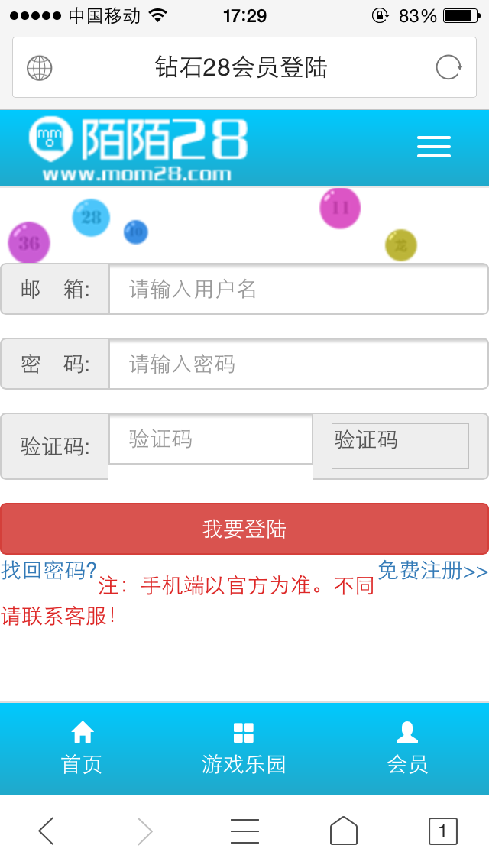Open the tab switcher showing 1
This screenshot has width=489, height=868.
pyautogui.click(x=445, y=831)
